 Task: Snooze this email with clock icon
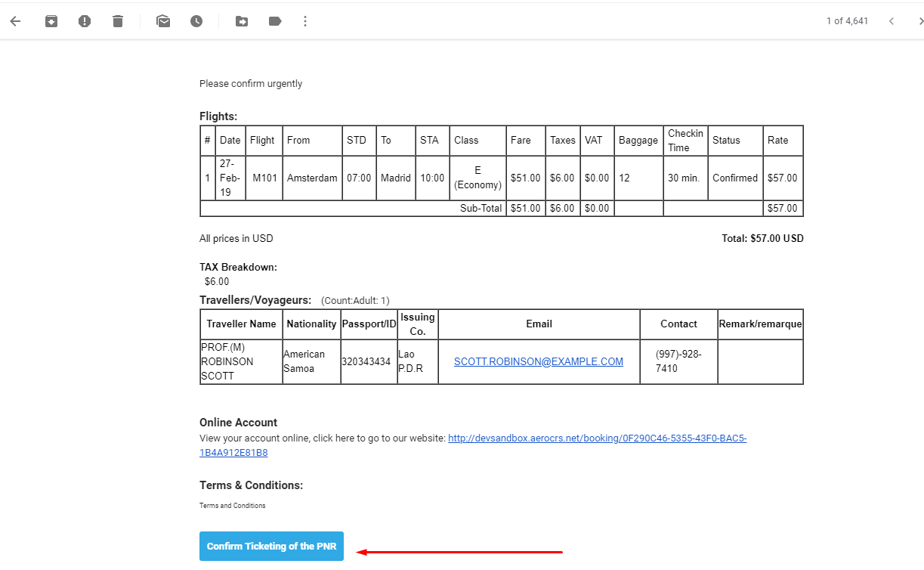(x=196, y=21)
